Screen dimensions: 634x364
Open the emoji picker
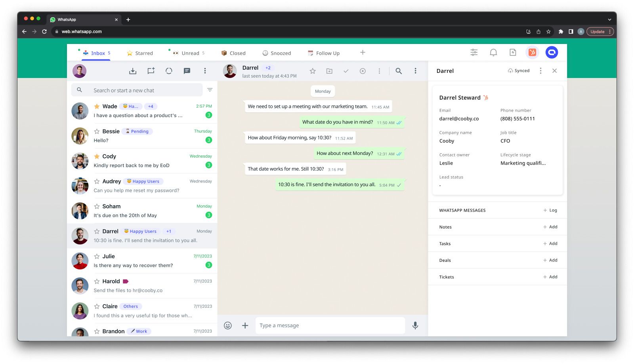pyautogui.click(x=228, y=326)
